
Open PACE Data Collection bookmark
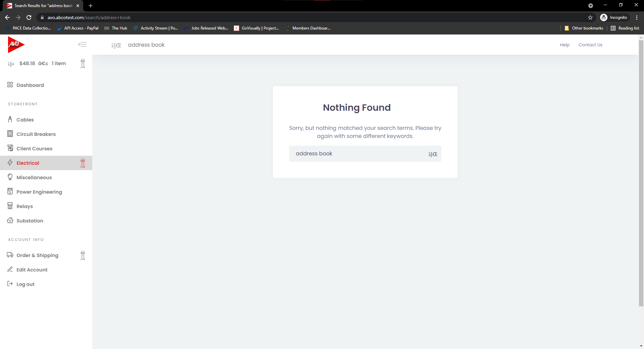point(28,28)
